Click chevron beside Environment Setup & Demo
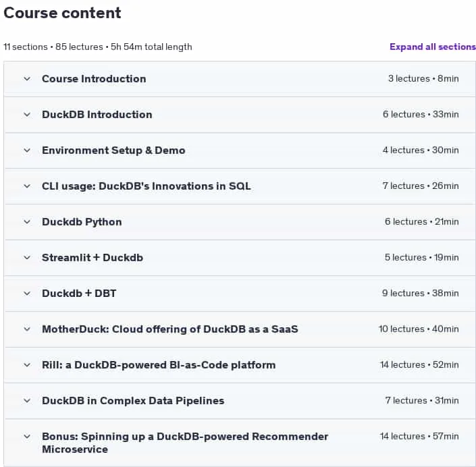 tap(27, 150)
